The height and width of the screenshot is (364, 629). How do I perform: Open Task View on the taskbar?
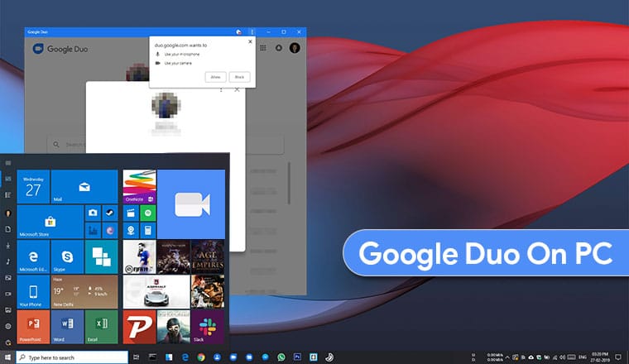[137, 357]
